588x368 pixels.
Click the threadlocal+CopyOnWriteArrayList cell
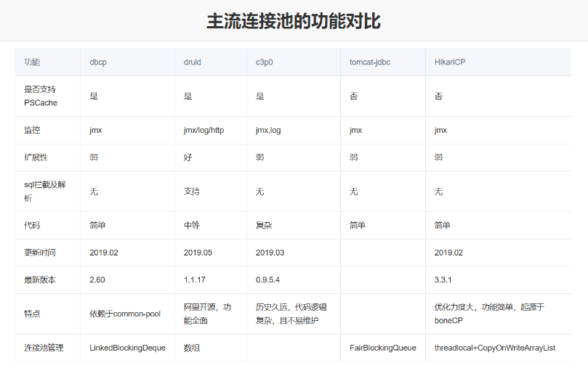click(x=495, y=348)
